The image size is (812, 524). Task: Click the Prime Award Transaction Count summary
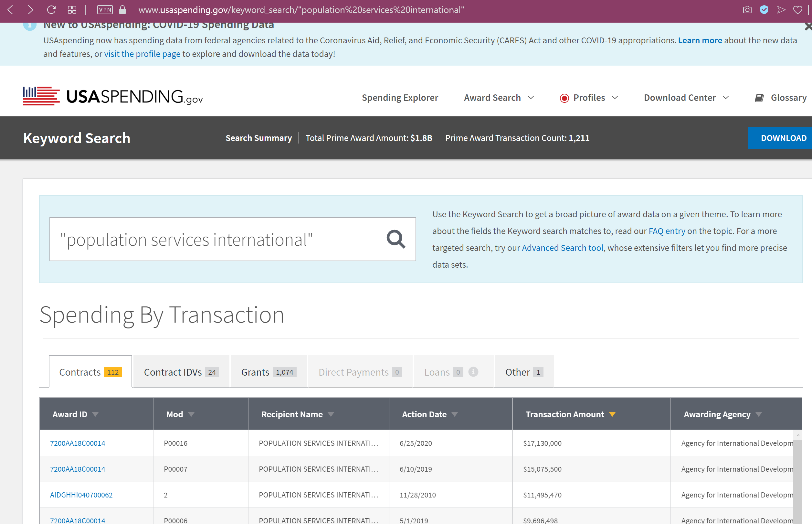[517, 138]
